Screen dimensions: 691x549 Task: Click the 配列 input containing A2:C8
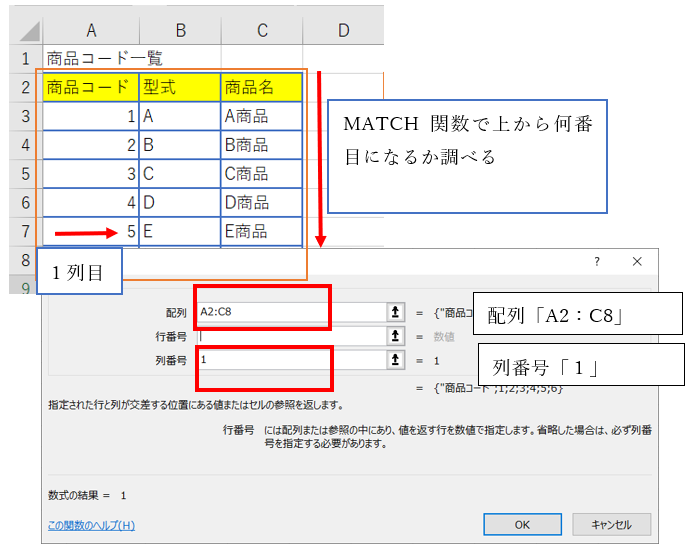tap(290, 312)
